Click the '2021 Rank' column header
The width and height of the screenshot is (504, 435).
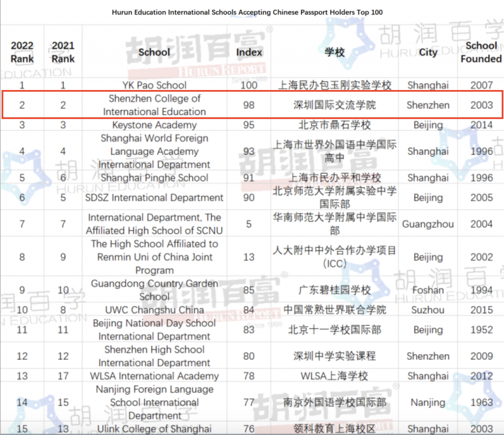click(x=63, y=52)
